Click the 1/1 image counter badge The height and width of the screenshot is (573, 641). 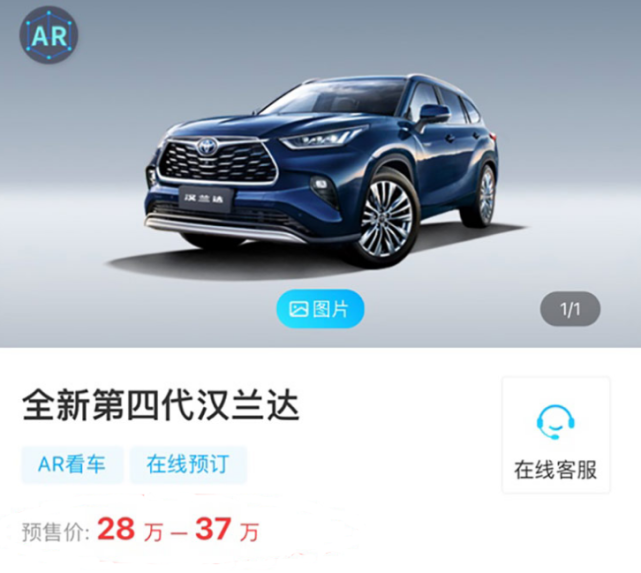(570, 309)
